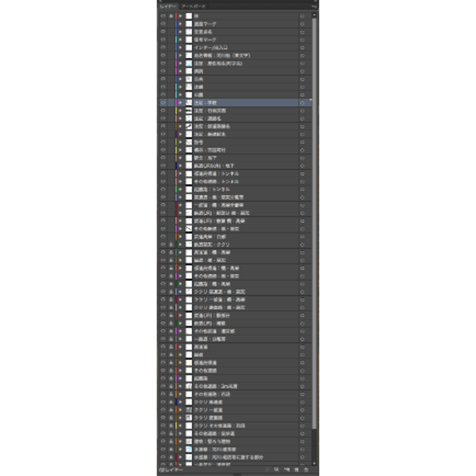The image size is (476, 476).
Task: Hide the その他道路：2m未満 layer
Action: (163, 386)
